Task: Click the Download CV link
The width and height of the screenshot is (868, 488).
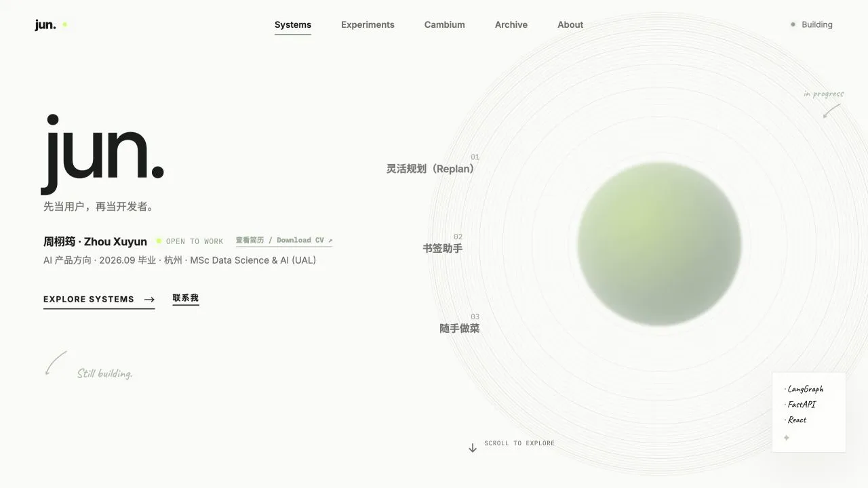Action: (x=284, y=241)
